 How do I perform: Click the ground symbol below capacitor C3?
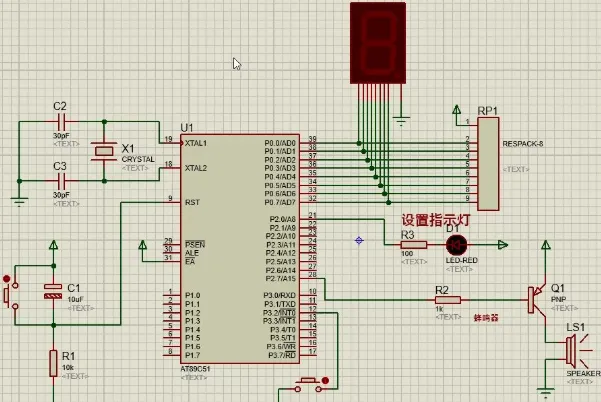tap(19, 202)
